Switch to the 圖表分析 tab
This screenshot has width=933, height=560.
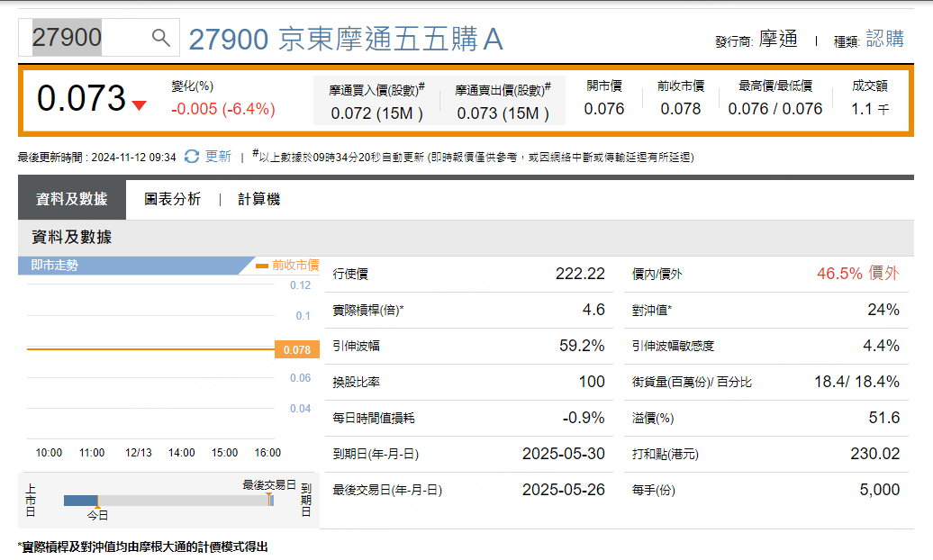pos(173,199)
